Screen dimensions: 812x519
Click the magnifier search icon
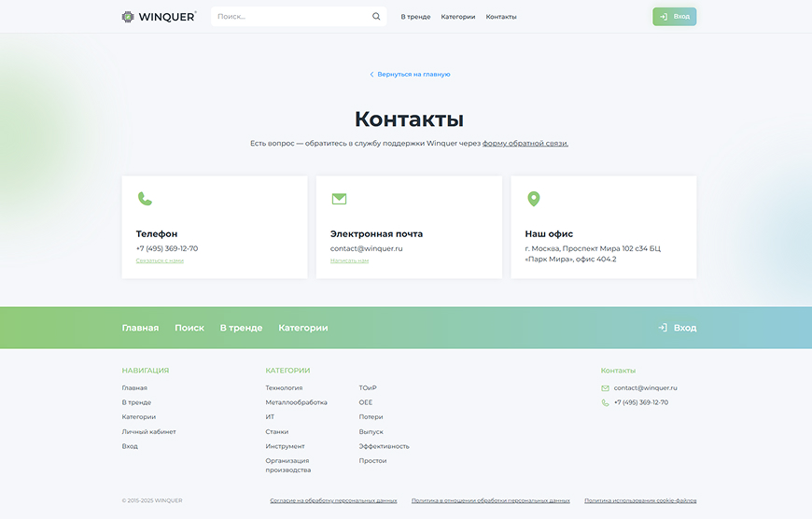click(x=376, y=17)
